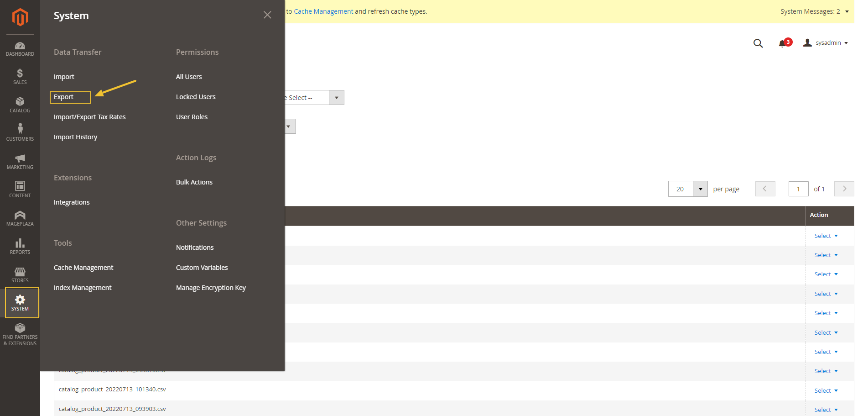The image size is (868, 416).
Task: Open Import History
Action: pos(76,137)
